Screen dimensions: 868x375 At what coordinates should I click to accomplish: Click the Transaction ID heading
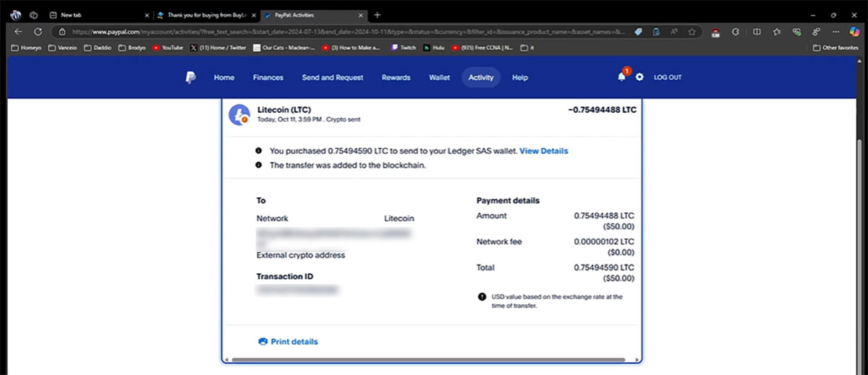(285, 277)
